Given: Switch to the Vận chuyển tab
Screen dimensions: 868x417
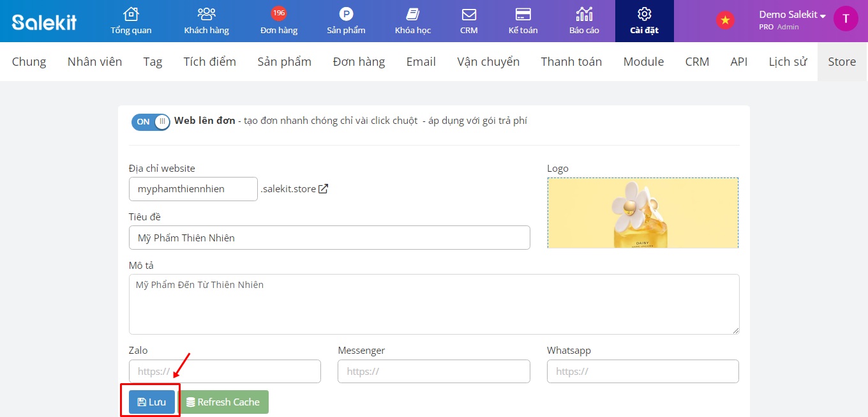Looking at the screenshot, I should click(x=488, y=62).
